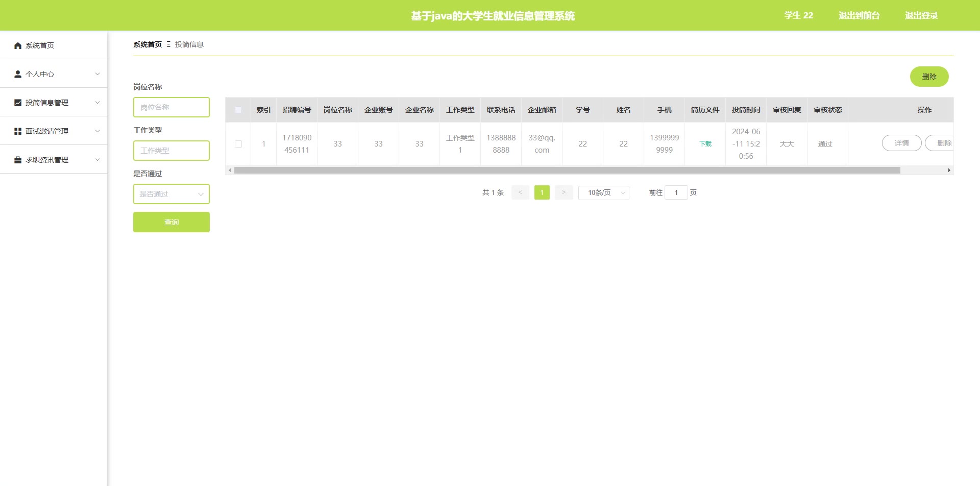This screenshot has width=980, height=486.
Task: Expand the 求职资讯管理 submenu chevron
Action: pos(97,160)
